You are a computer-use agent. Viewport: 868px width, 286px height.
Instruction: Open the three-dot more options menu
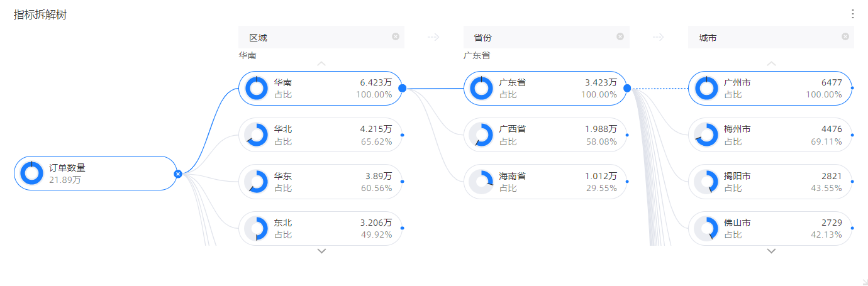(x=853, y=14)
